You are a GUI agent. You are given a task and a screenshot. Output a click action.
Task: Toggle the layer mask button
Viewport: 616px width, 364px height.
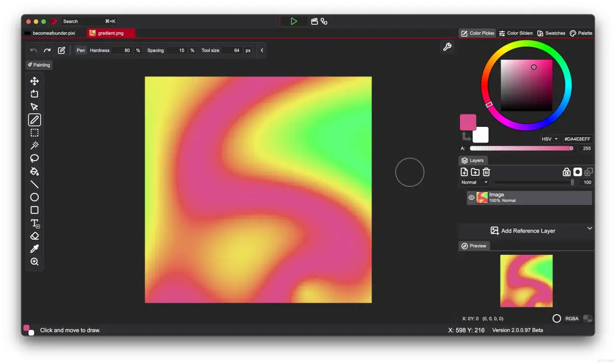577,172
